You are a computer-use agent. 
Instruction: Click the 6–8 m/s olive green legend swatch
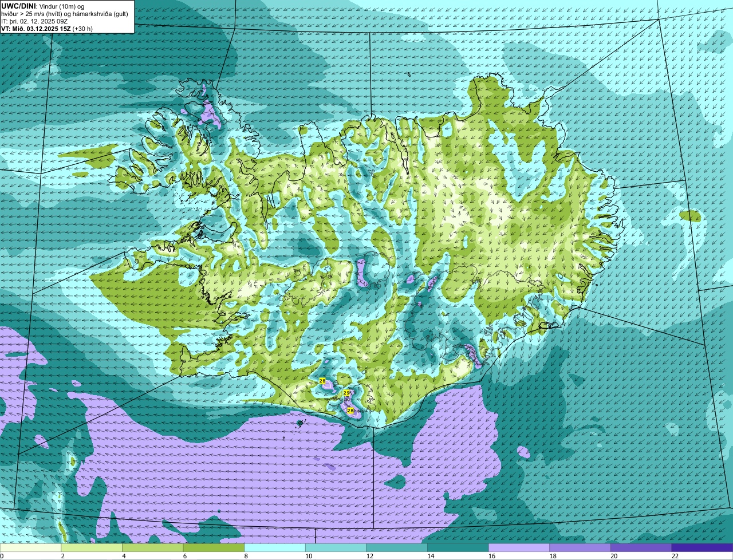[214, 548]
